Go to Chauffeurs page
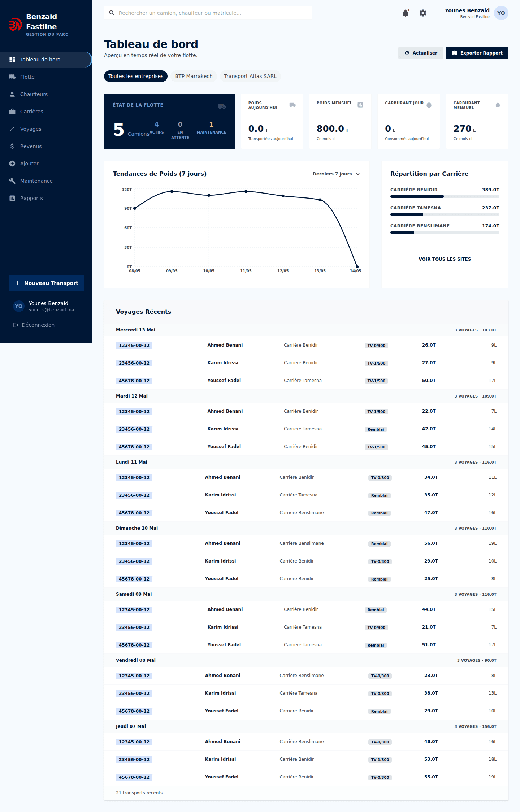 pos(46,94)
